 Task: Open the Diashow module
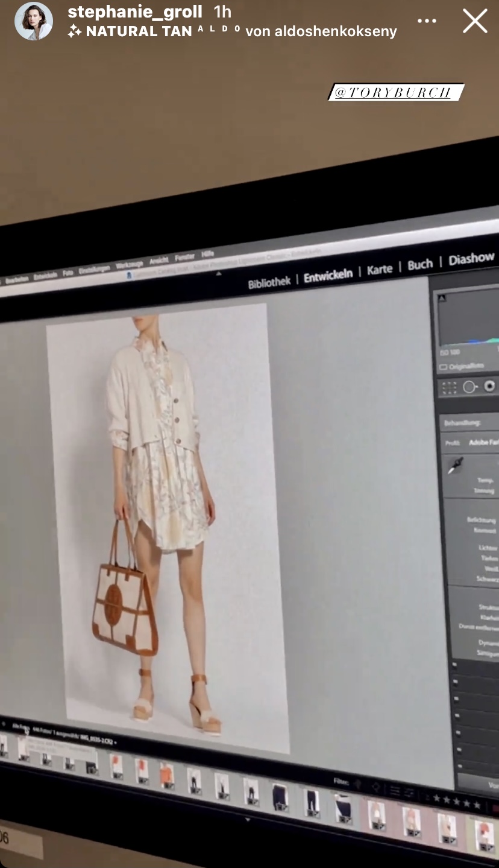[x=471, y=259]
